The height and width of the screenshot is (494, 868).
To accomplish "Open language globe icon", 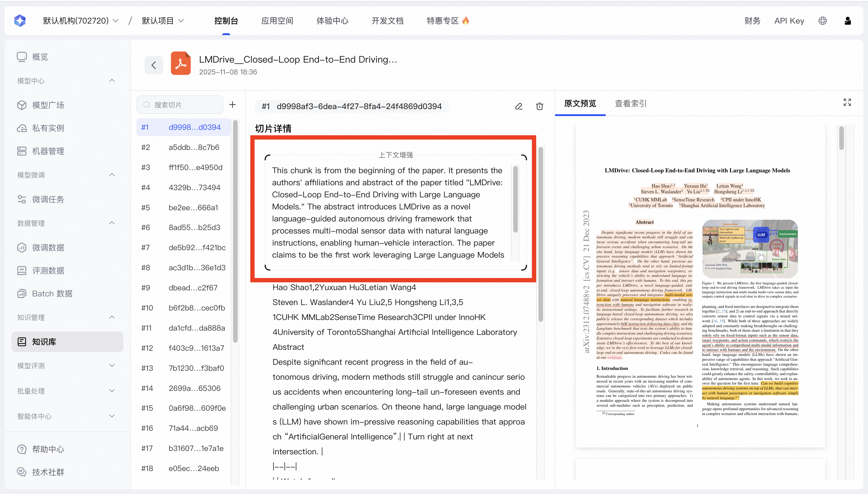I will (x=822, y=21).
